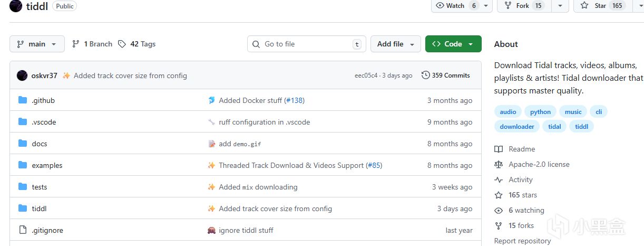Click the tiddl repository avatar icon
Image resolution: width=644 pixels, height=246 pixels.
click(x=16, y=6)
